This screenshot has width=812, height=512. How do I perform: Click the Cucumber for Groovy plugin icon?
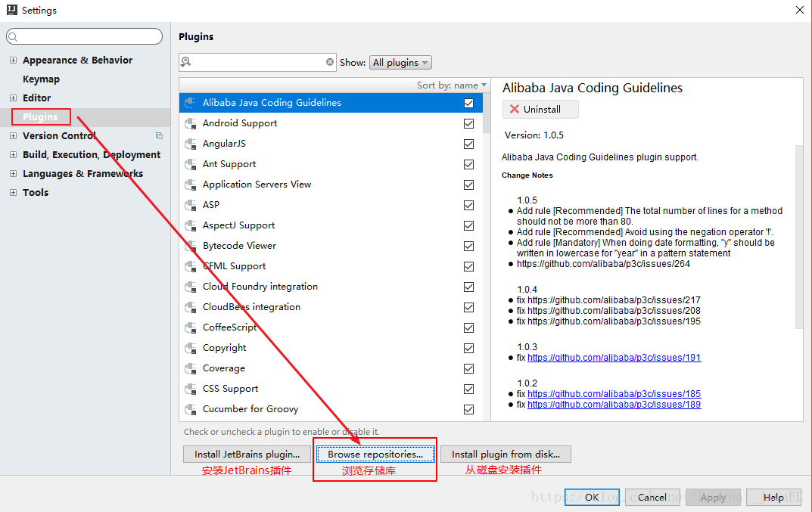191,409
